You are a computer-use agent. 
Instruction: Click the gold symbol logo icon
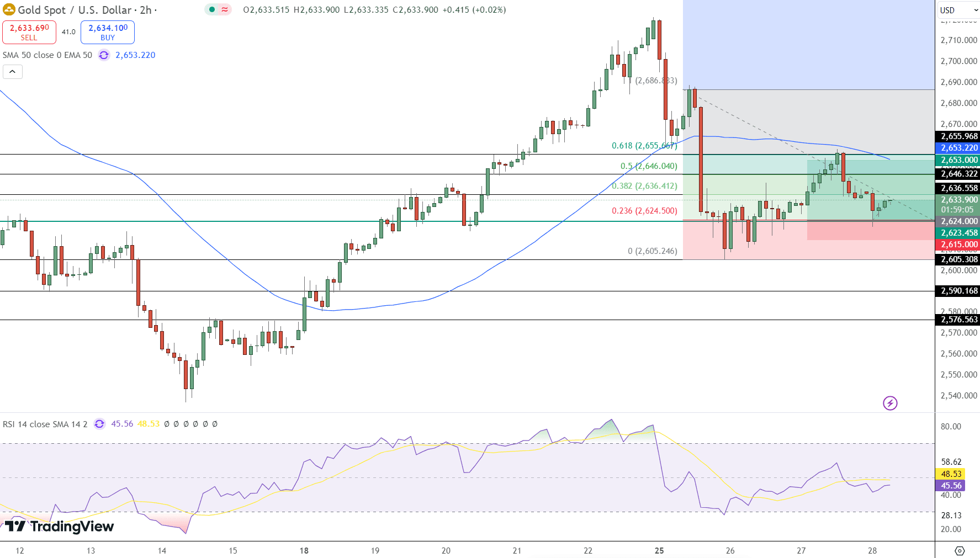point(9,9)
